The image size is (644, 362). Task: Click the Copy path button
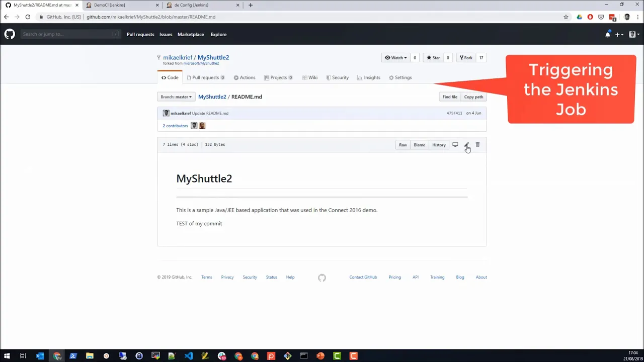(473, 97)
